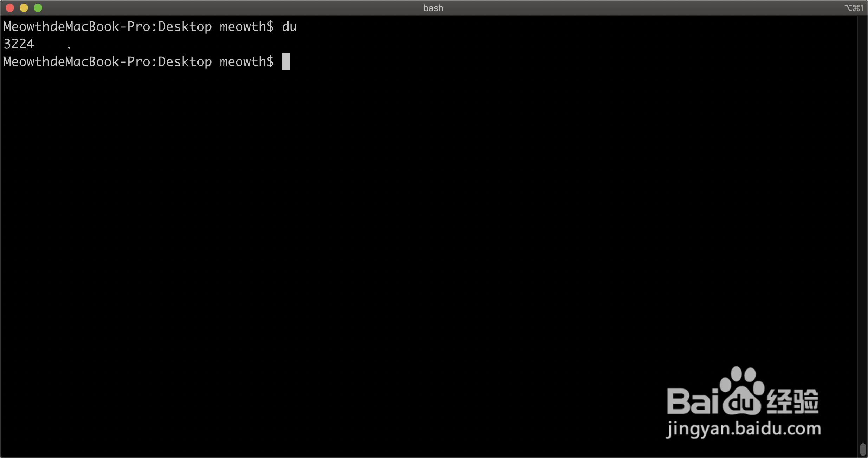This screenshot has width=868, height=458.
Task: Minimize the terminal with yellow button
Action: point(24,8)
